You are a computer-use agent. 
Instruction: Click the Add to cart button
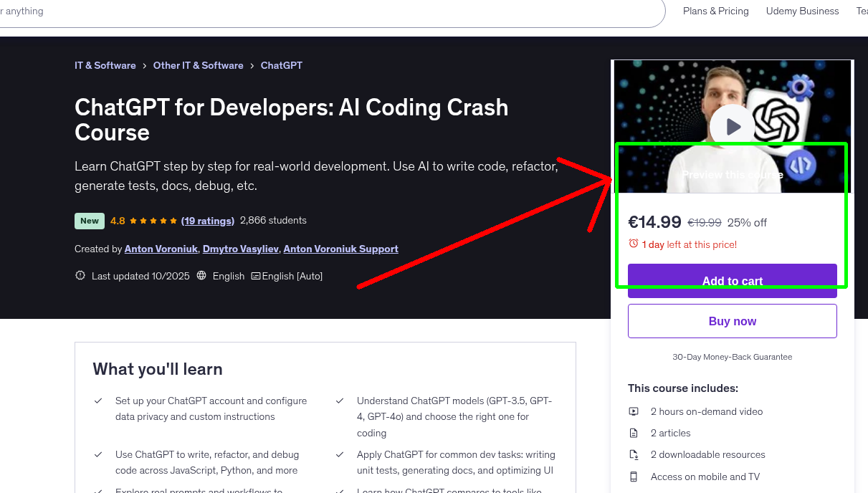732,281
